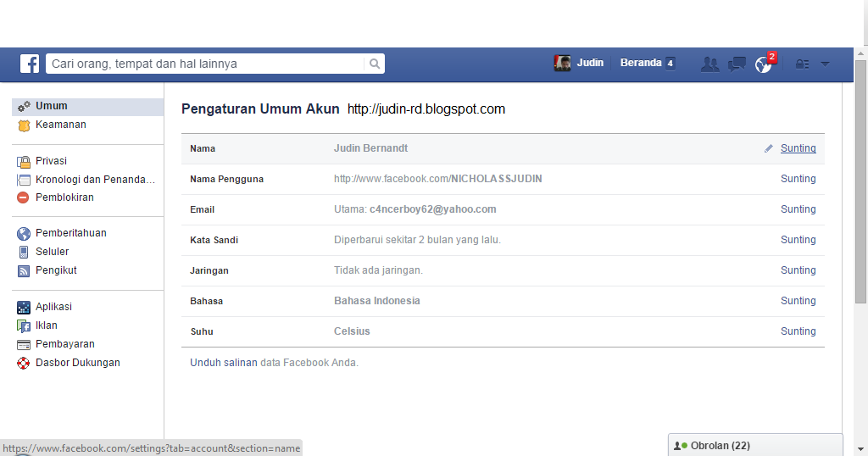The height and width of the screenshot is (456, 868).
Task: Click the Pemberitahuan globe icon
Action: click(x=23, y=234)
